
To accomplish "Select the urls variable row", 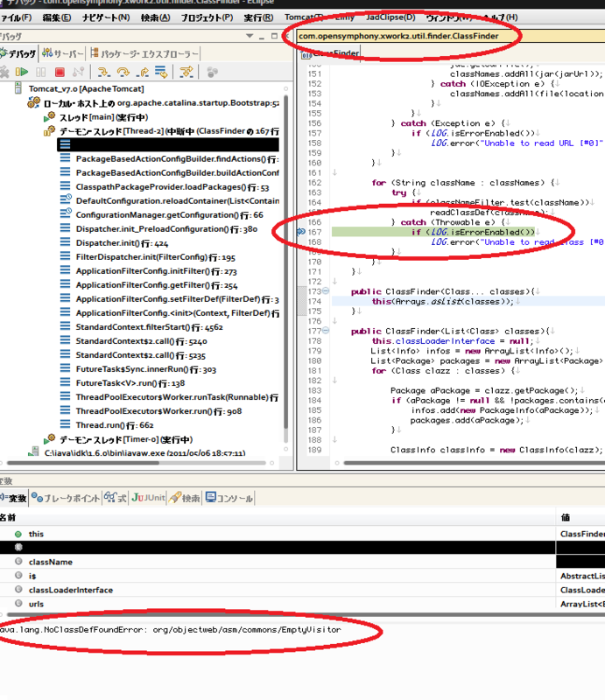I will [x=303, y=604].
